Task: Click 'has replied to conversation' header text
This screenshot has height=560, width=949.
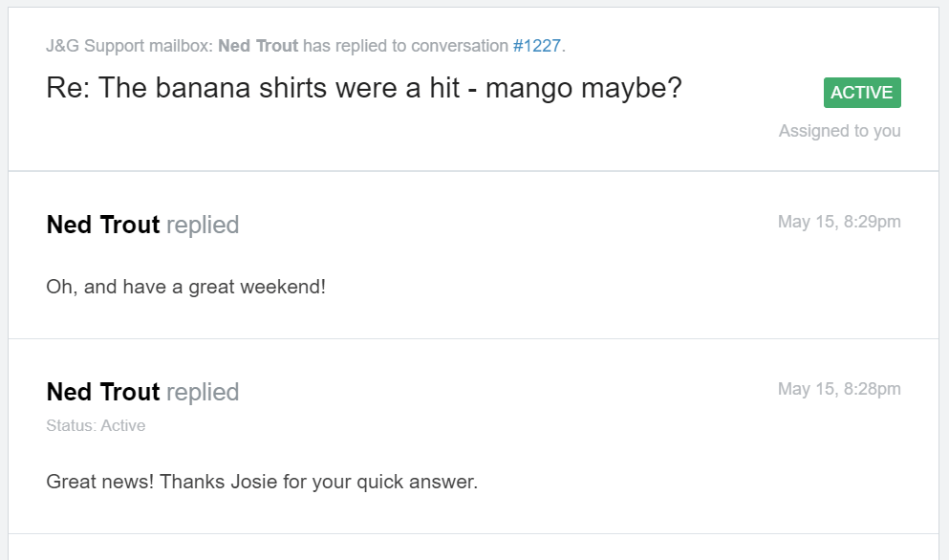Action: 405,46
